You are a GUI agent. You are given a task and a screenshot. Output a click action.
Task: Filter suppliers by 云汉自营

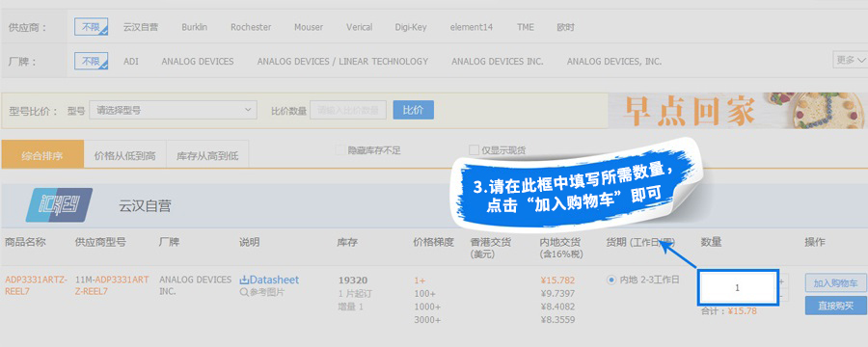tap(141, 27)
